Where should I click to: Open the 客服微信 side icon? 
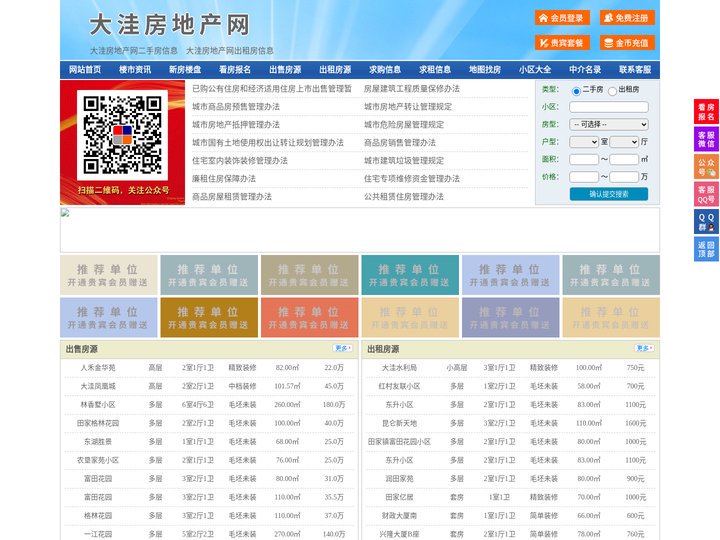pos(706,139)
